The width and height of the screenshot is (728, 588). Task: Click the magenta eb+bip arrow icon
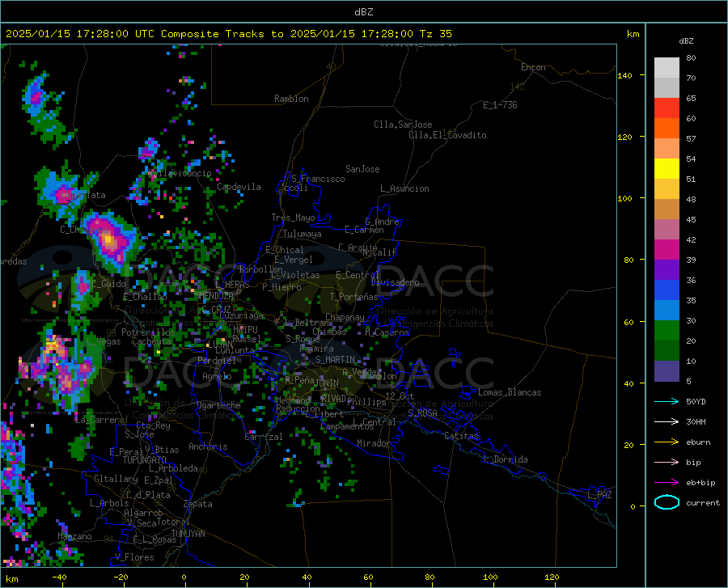(667, 482)
